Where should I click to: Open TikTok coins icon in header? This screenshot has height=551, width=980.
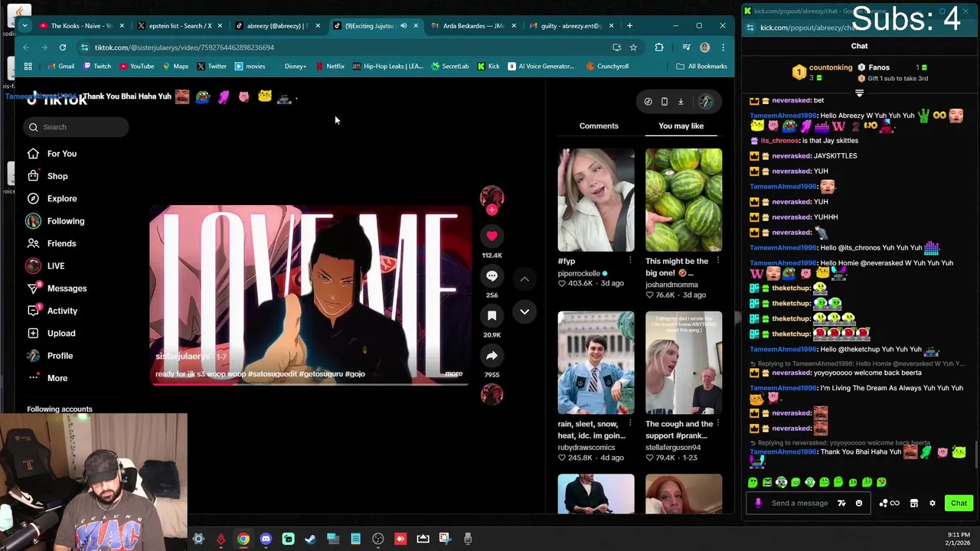(x=648, y=101)
